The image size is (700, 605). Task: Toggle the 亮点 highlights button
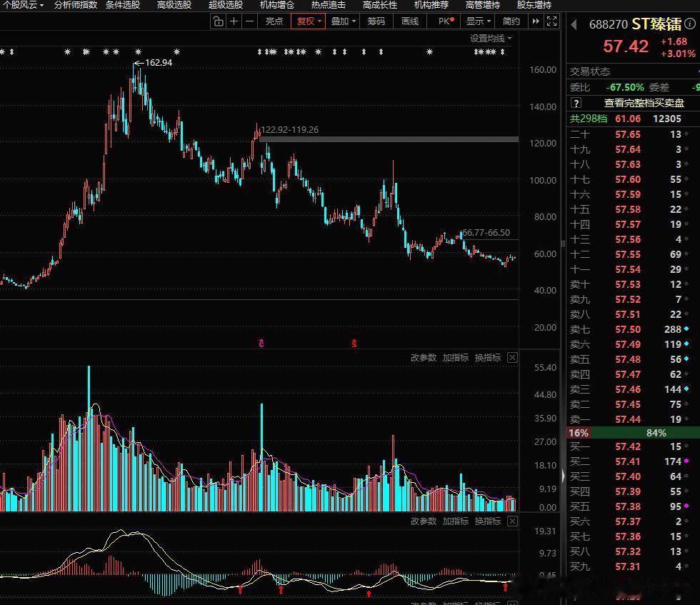tap(274, 21)
